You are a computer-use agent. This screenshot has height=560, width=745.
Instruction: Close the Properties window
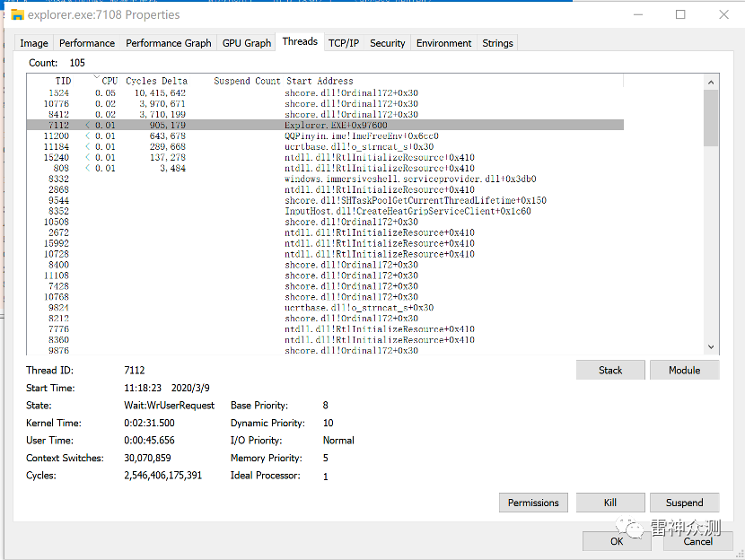[x=723, y=14]
